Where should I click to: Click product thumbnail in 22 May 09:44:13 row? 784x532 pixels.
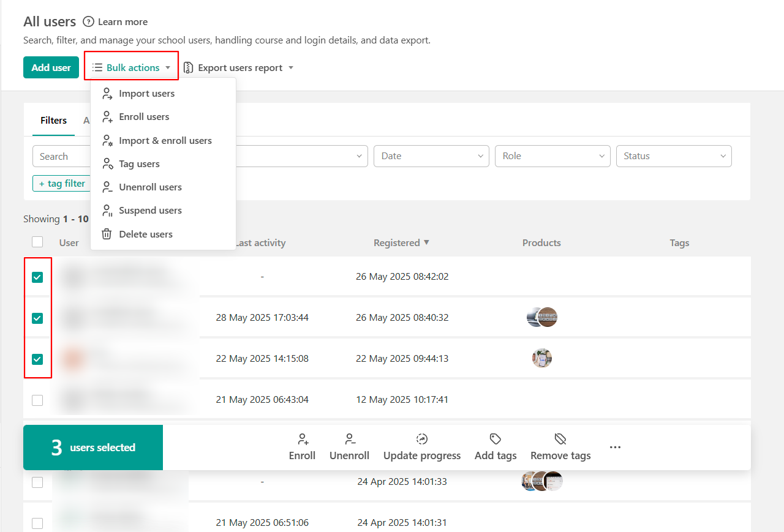542,358
